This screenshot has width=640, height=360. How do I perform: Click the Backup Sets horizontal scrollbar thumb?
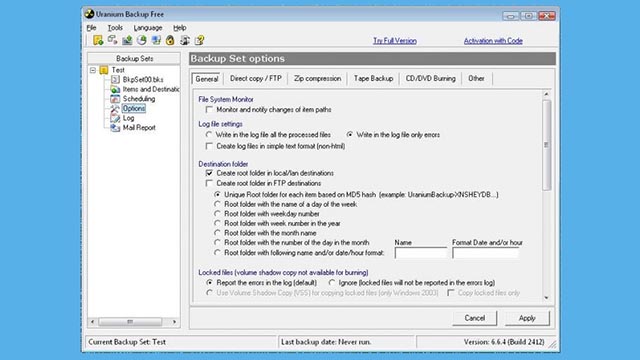pos(130,322)
